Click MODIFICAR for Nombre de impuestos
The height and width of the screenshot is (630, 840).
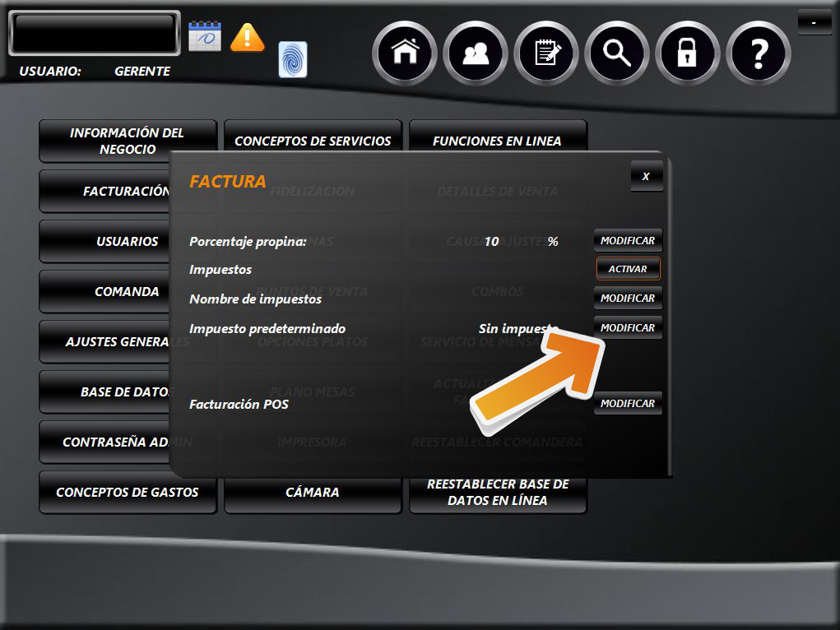(628, 298)
